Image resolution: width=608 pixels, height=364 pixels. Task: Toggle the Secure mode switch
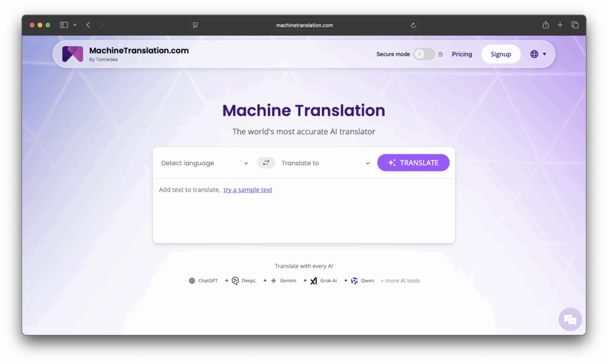point(424,54)
